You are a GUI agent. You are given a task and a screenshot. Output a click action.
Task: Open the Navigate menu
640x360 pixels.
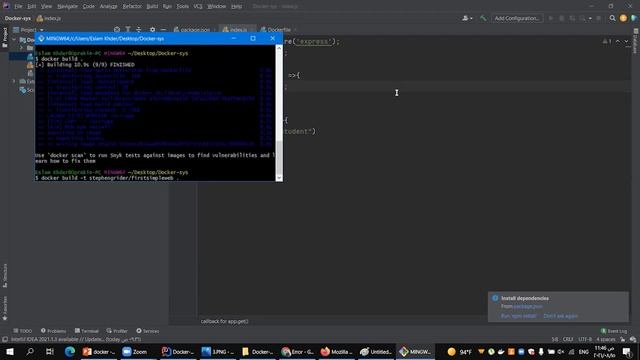pyautogui.click(x=67, y=6)
